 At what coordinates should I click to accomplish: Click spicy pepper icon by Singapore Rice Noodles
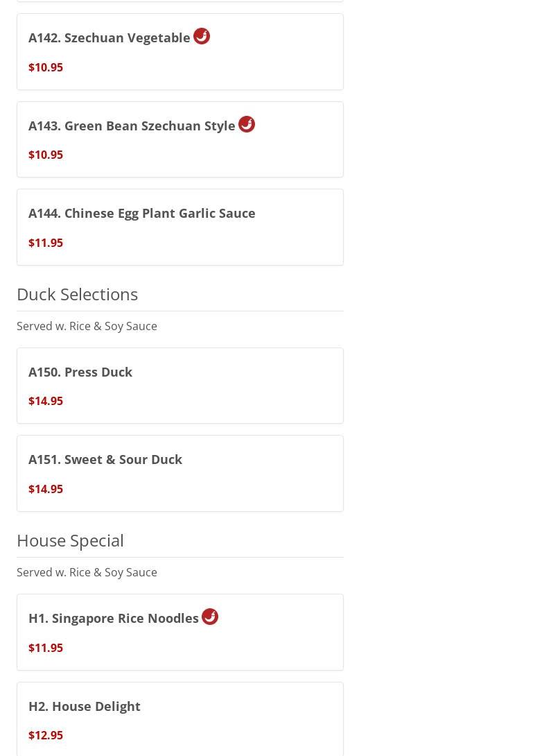tap(210, 617)
